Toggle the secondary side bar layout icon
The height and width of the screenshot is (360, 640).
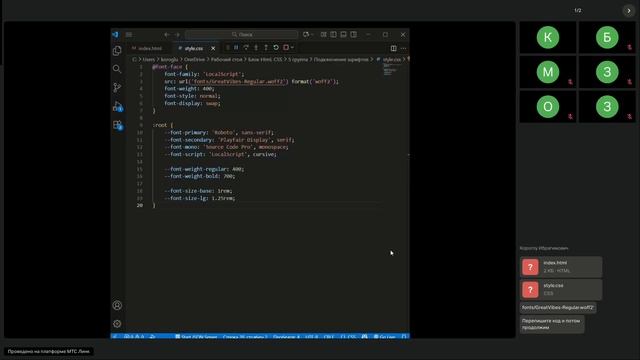(353, 35)
